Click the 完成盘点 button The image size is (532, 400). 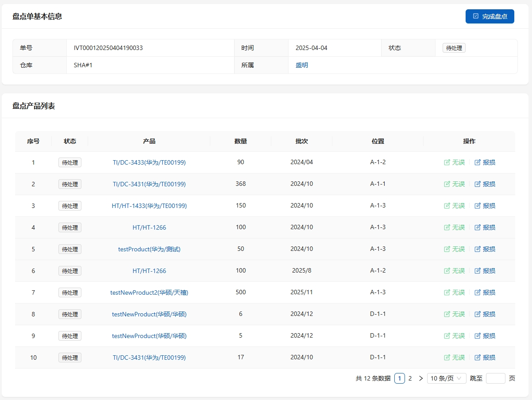(x=490, y=16)
